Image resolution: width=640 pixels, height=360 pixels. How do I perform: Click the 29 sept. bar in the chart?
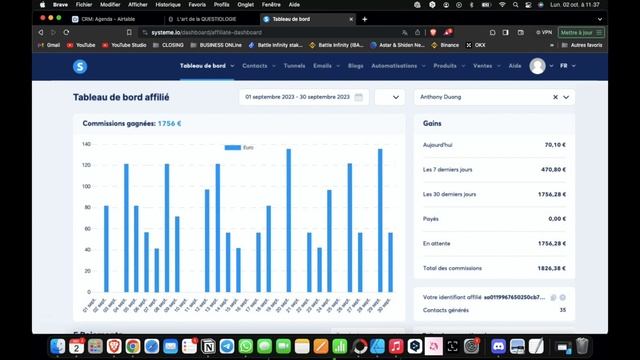380,220
